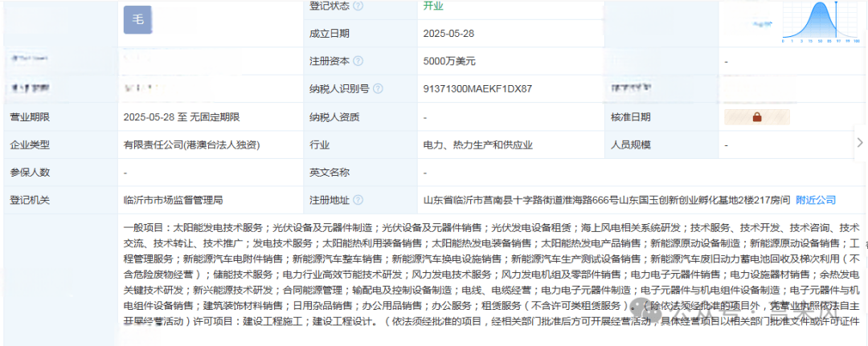Screen dimensions: 868x346
Task: Select the established date 2025-05-28
Action: pyautogui.click(x=448, y=34)
